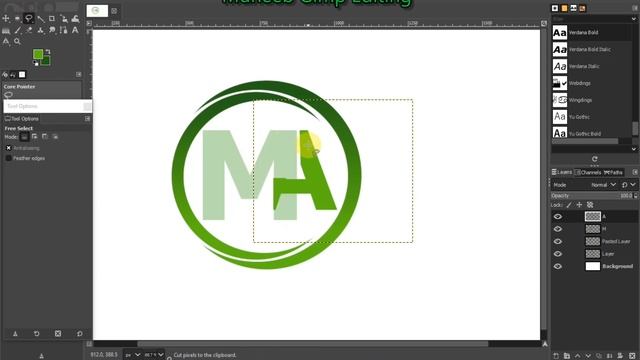The width and height of the screenshot is (640, 360).
Task: Select the Zoom magnifier tool
Action: pos(17,41)
